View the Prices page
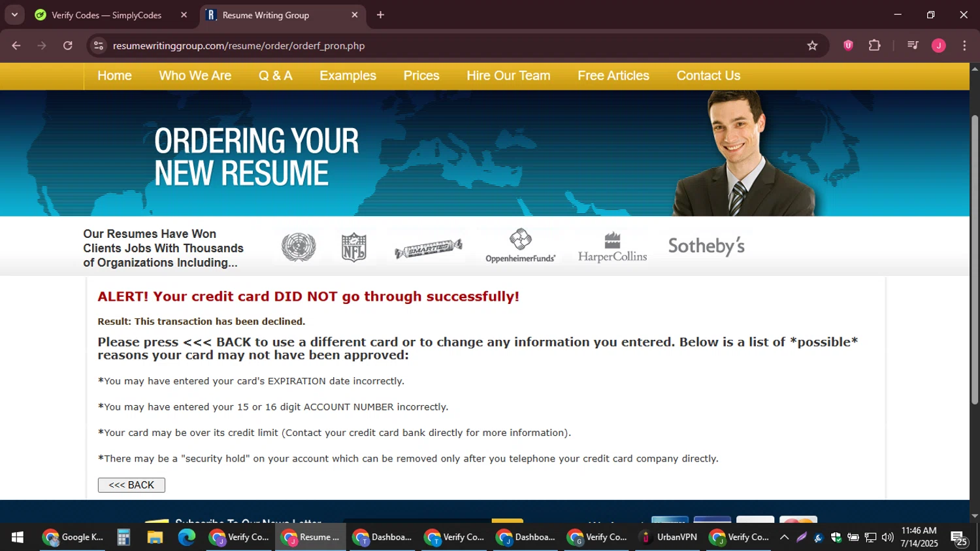 click(421, 76)
